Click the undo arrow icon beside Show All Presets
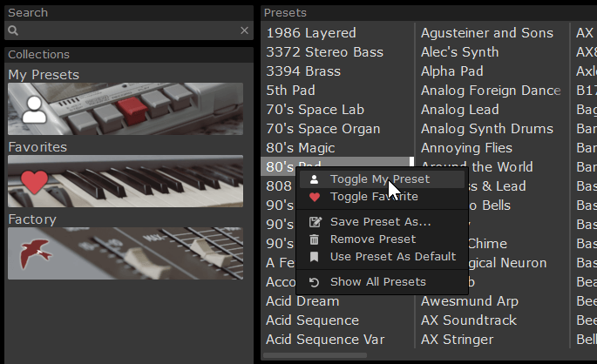 coord(314,282)
